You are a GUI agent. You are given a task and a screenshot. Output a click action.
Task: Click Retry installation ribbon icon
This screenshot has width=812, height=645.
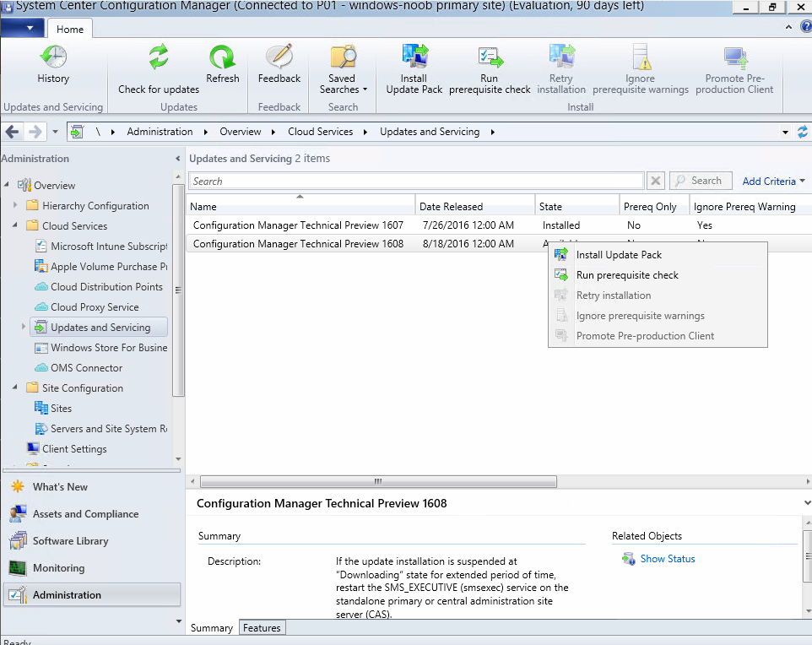(561, 57)
